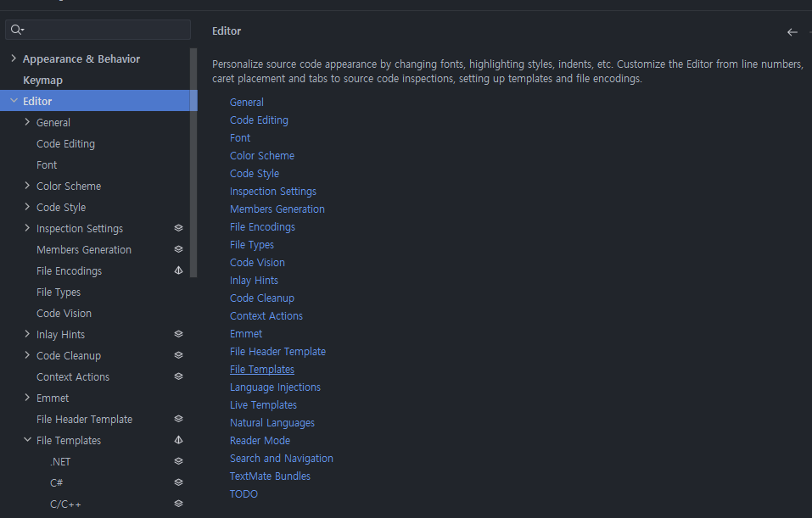Open the Font link in Editor page
The height and width of the screenshot is (518, 812).
point(240,138)
